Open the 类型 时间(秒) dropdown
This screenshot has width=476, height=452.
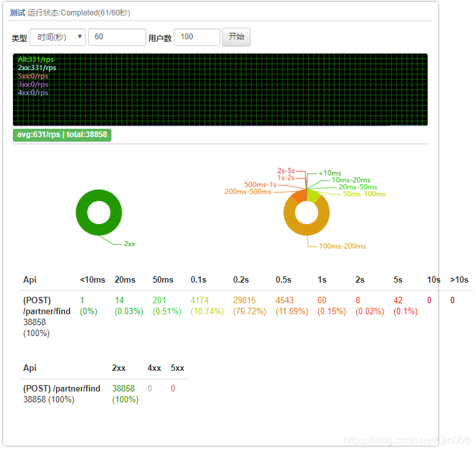[x=57, y=37]
